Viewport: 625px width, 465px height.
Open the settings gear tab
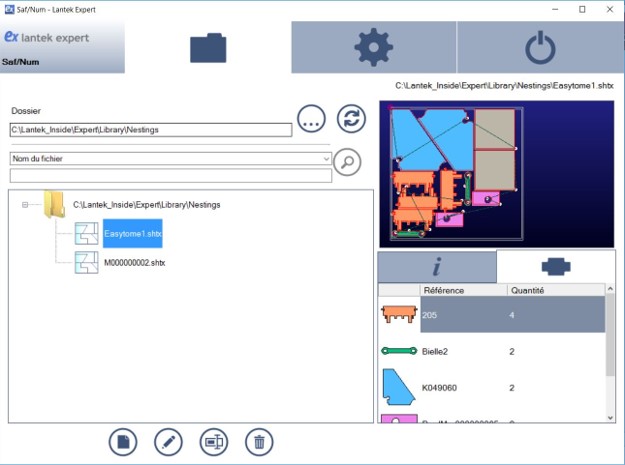(373, 47)
